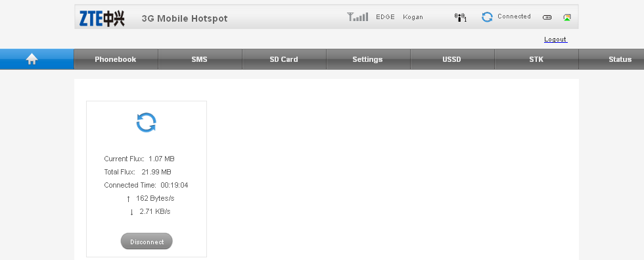Click the WiFi connected users icon

(461, 17)
